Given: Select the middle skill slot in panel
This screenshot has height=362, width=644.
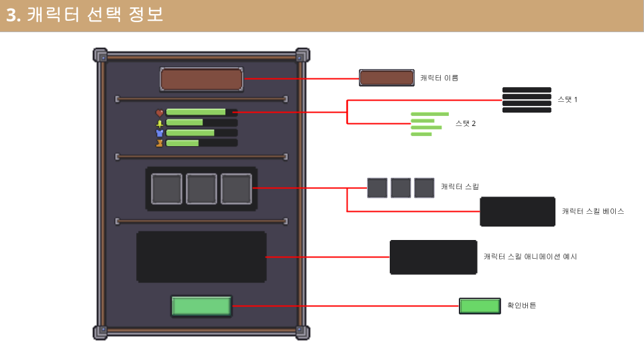Looking at the screenshot, I should click(201, 188).
